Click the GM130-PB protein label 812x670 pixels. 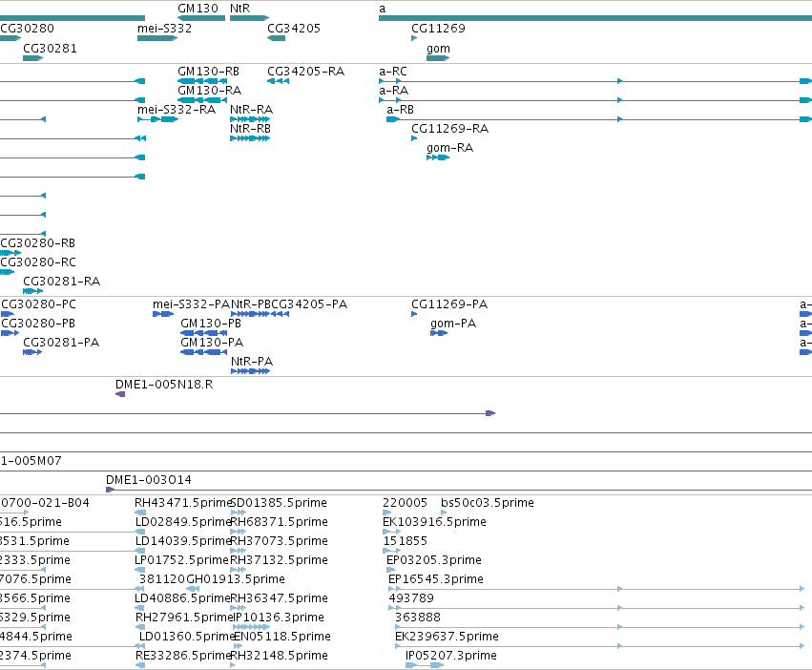pos(211,324)
